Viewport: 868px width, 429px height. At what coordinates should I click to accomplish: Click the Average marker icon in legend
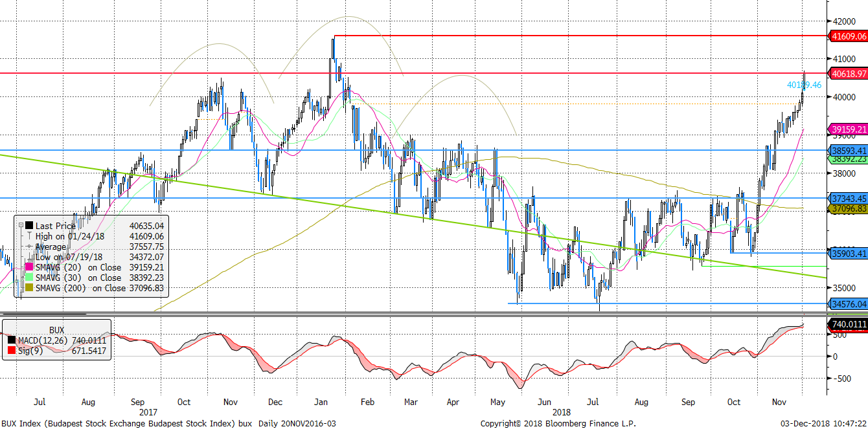29,247
